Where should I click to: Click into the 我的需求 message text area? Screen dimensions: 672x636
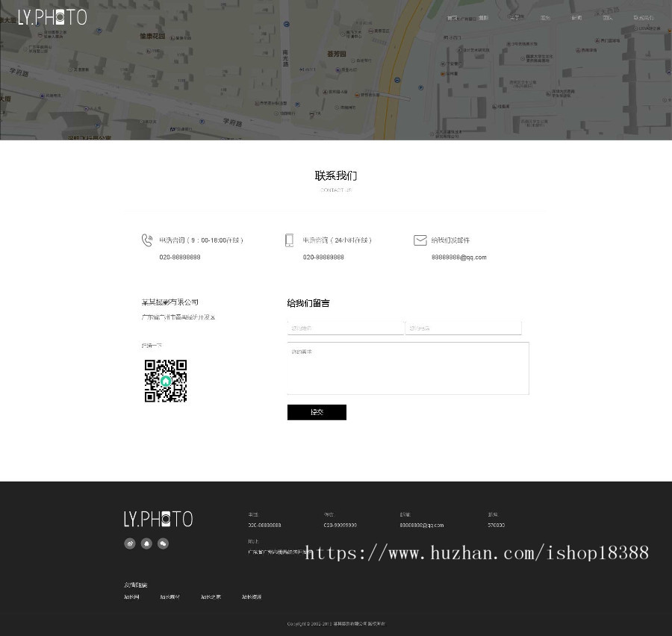pos(408,367)
